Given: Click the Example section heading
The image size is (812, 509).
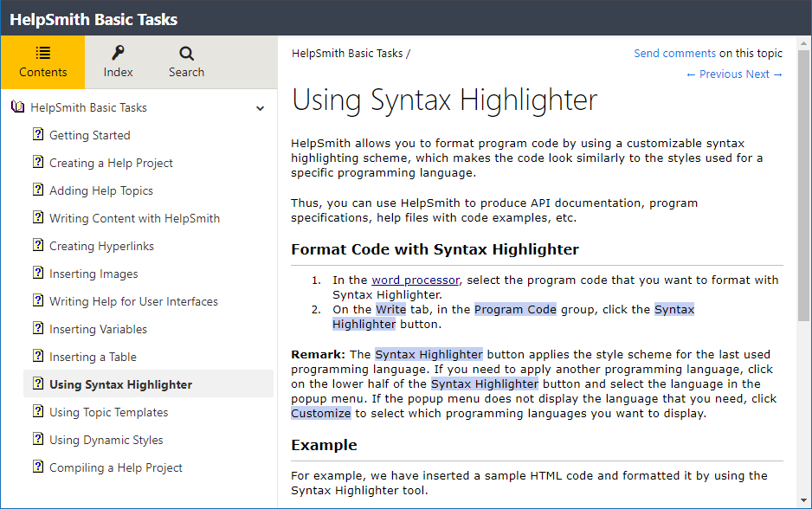Looking at the screenshot, I should pyautogui.click(x=324, y=445).
